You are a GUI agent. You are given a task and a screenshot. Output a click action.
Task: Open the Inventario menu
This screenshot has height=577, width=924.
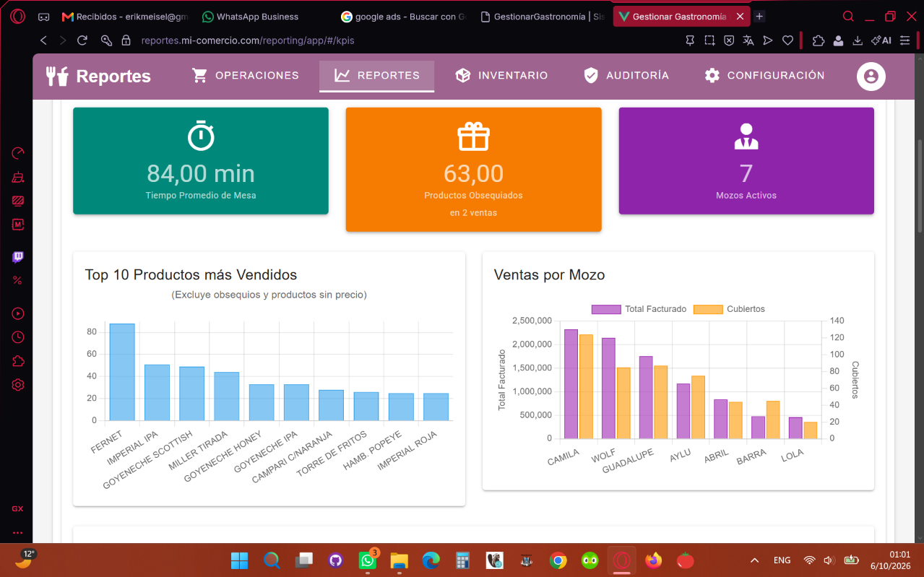coord(501,76)
